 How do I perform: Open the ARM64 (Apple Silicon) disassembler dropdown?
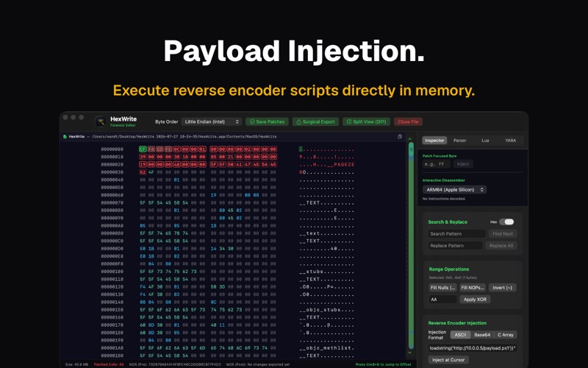tap(454, 190)
